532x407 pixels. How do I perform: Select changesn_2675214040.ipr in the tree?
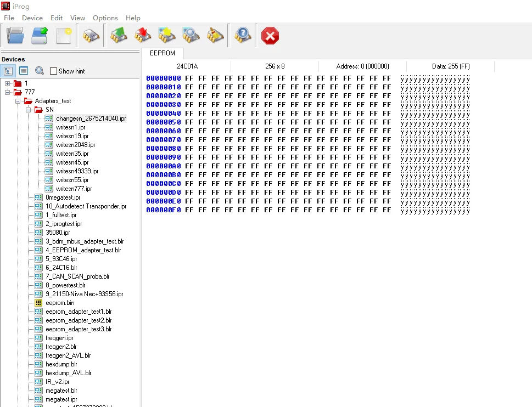pyautogui.click(x=91, y=118)
